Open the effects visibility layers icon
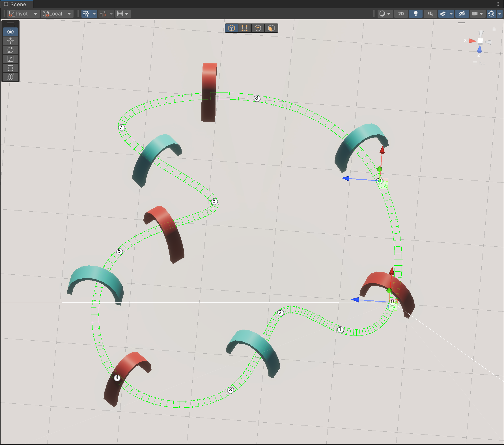This screenshot has width=504, height=445. pos(443,14)
